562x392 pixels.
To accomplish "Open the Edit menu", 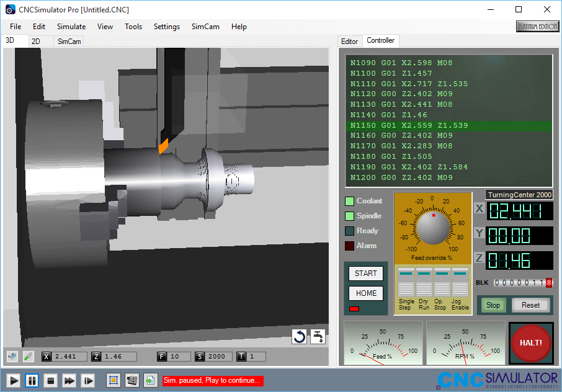I will 39,27.
